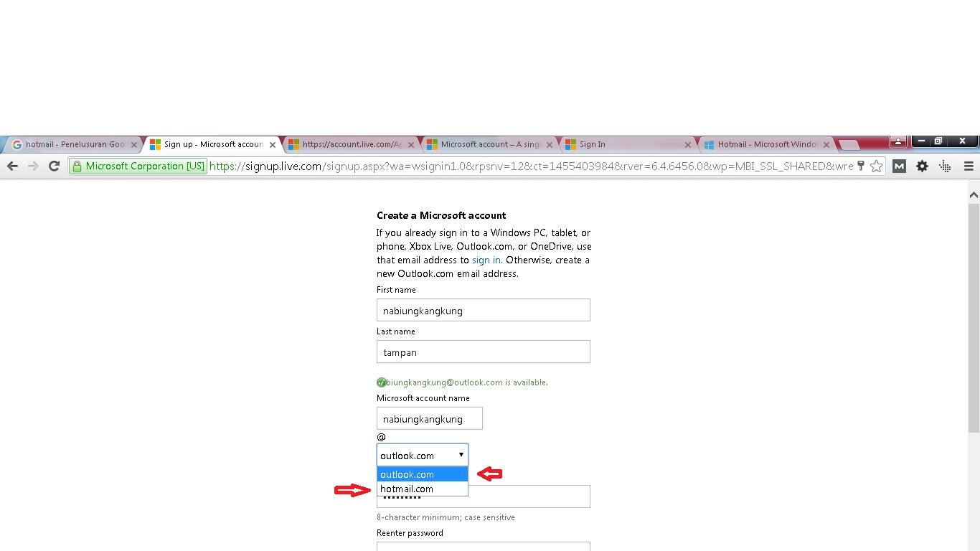The height and width of the screenshot is (551, 980).
Task: Click the browser forward arrow
Action: 33,166
